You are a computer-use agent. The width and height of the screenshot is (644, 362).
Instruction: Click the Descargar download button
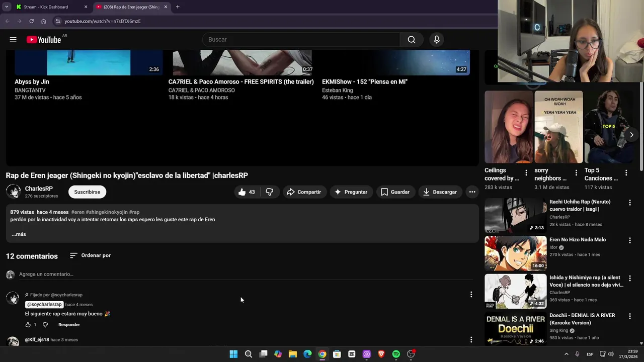click(440, 192)
